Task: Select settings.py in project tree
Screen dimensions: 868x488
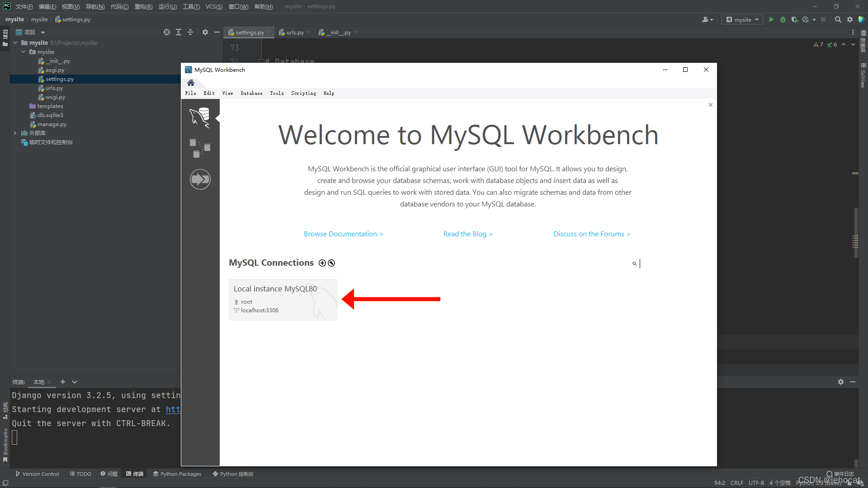Action: click(x=60, y=79)
